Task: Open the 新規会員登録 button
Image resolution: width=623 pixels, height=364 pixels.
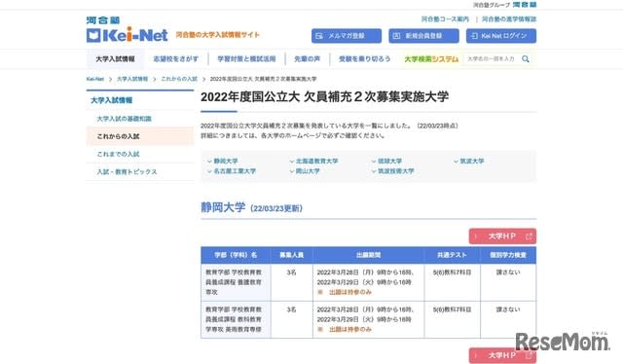Action: [423, 36]
